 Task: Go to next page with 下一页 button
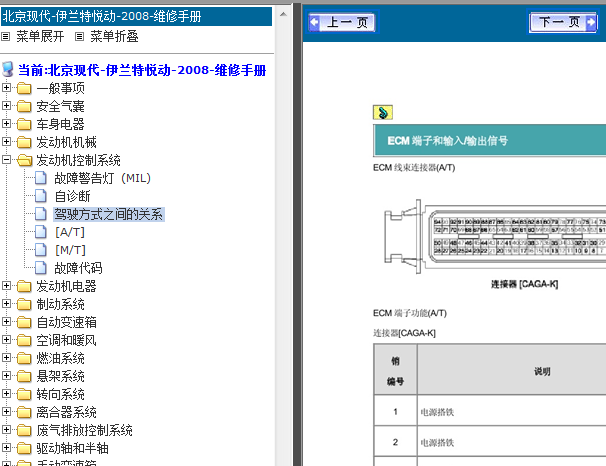click(563, 22)
